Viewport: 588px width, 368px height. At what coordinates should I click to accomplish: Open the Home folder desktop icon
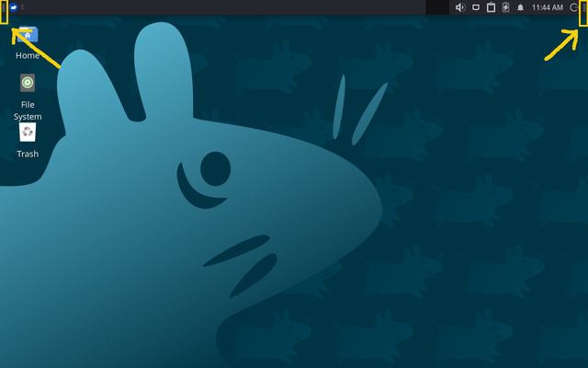(28, 42)
